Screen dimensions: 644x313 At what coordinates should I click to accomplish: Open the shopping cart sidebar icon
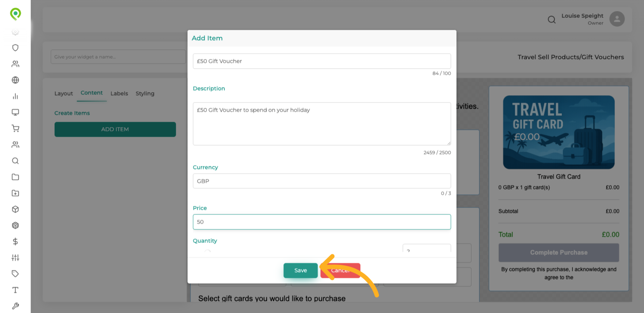[15, 128]
